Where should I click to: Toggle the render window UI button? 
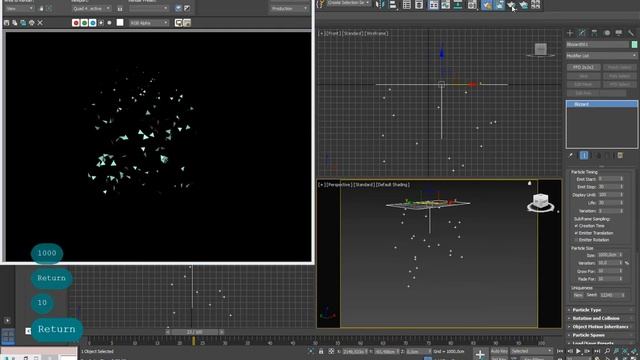click(187, 23)
